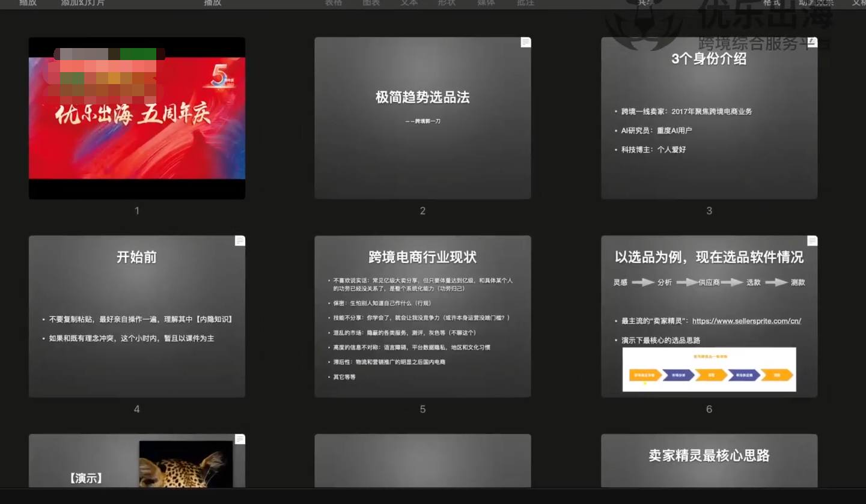Select slide 6 about 选品软件情况
The width and height of the screenshot is (866, 504).
coord(709,316)
